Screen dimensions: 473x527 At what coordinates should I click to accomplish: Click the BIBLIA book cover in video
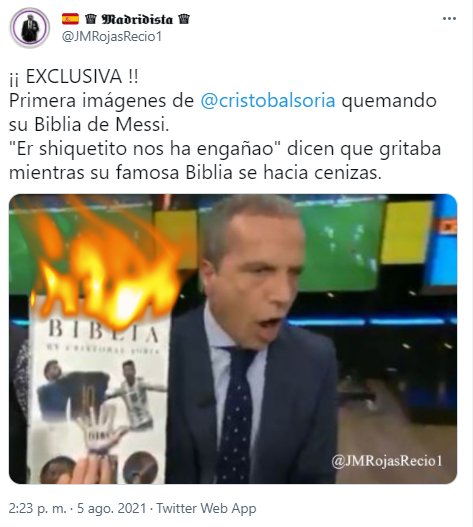(100, 398)
